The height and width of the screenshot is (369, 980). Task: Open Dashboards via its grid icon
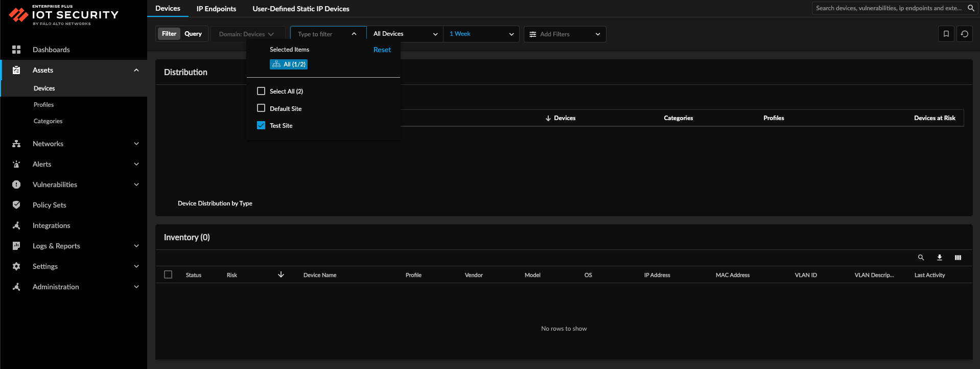[16, 50]
